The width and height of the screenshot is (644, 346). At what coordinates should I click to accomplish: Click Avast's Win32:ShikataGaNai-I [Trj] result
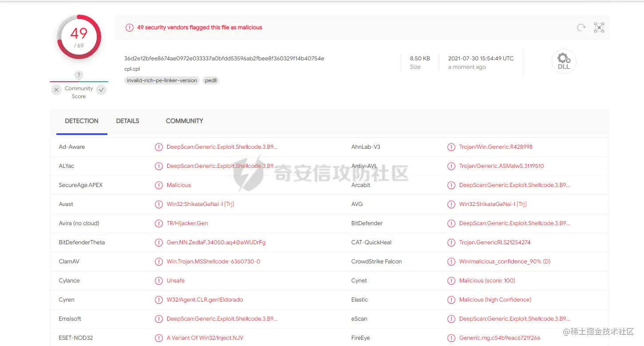200,204
